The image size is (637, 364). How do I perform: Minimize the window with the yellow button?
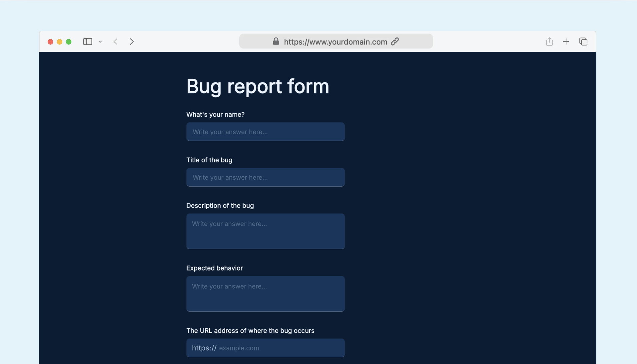(x=60, y=42)
